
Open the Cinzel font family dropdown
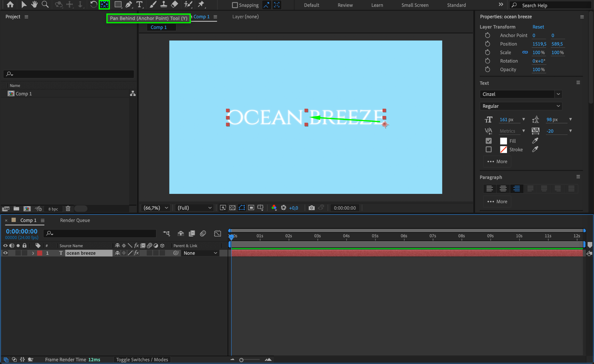click(x=558, y=94)
